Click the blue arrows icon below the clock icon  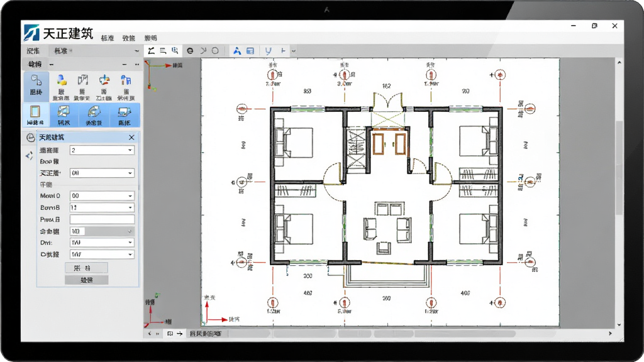tap(29, 156)
